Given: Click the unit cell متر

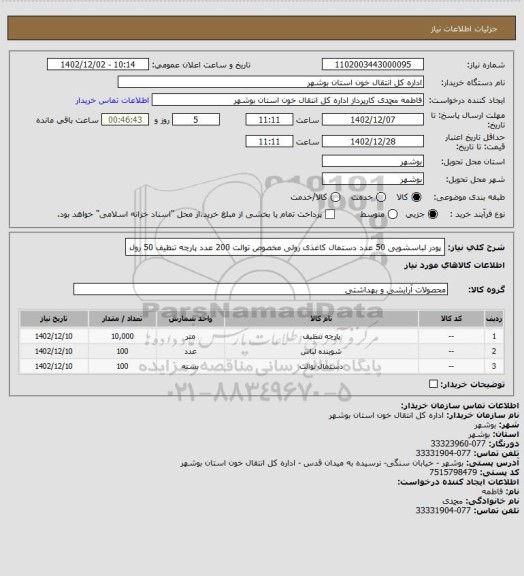Looking at the screenshot, I should coord(190,336).
